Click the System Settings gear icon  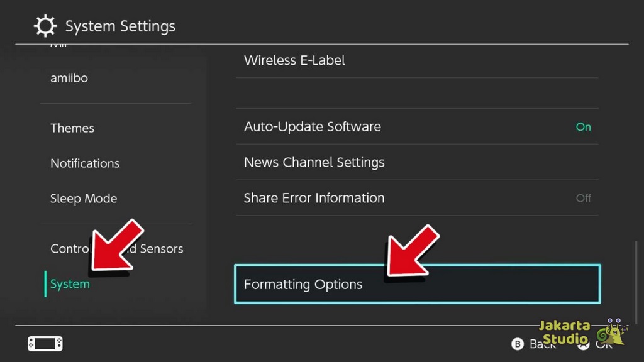[45, 26]
